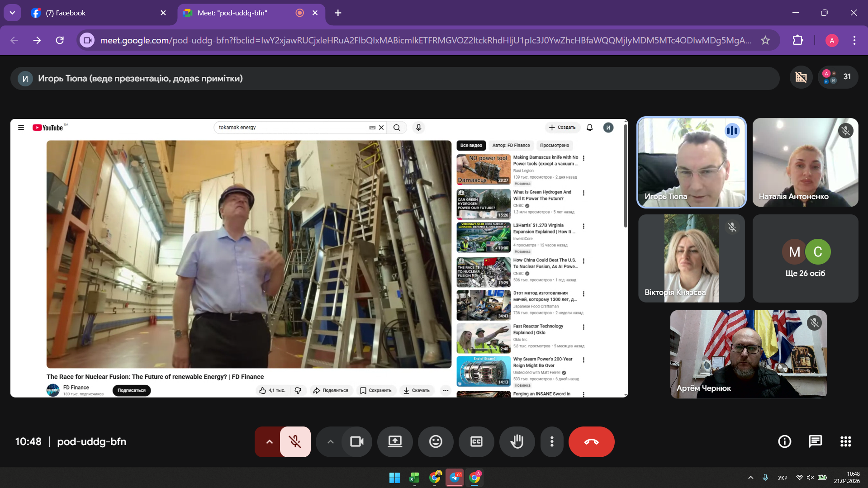Screen dimensions: 868x488
Task: Open Chrome extensions puzzle icon
Action: (798, 40)
